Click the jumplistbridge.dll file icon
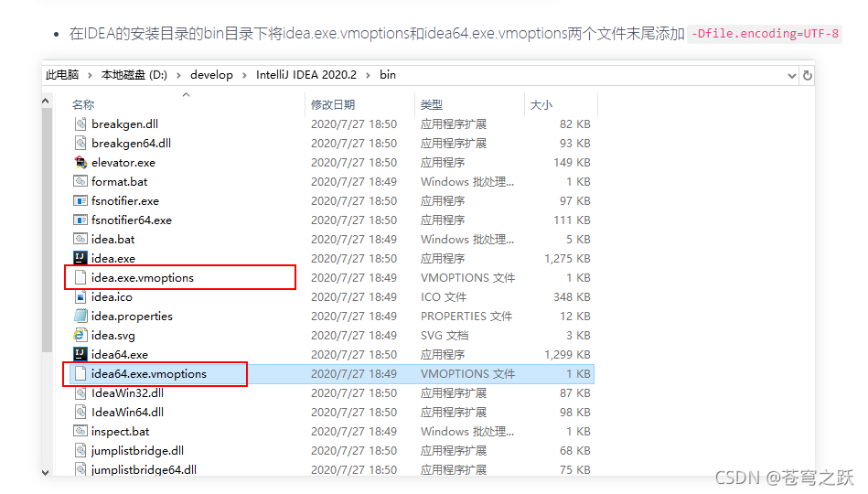This screenshot has width=868, height=494. tap(80, 451)
